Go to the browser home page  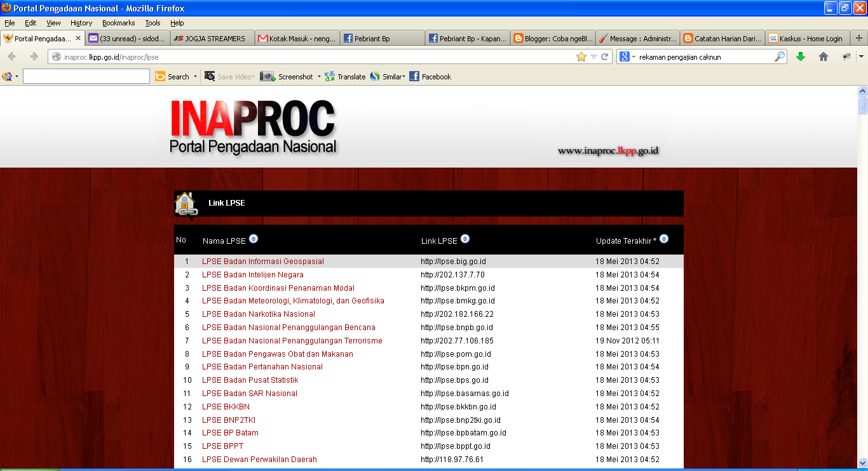(823, 56)
